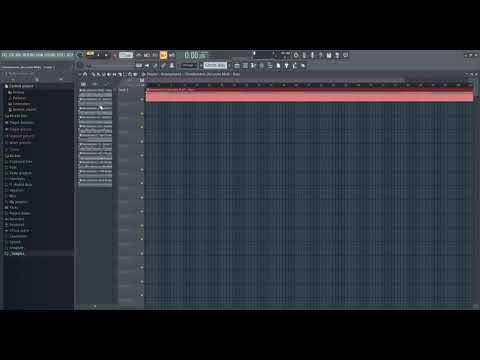Open the View playlist toolbar icon
480x360 pixels.
(237, 66)
